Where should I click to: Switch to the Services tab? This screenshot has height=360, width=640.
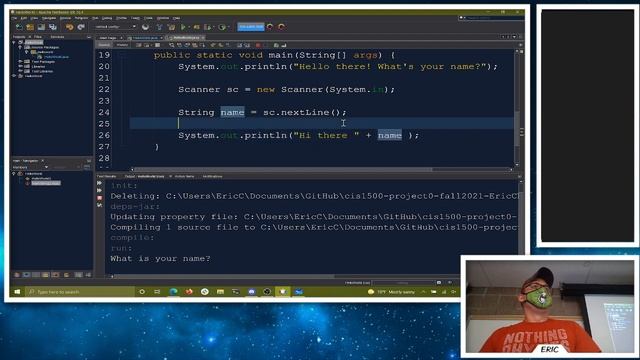(x=57, y=37)
